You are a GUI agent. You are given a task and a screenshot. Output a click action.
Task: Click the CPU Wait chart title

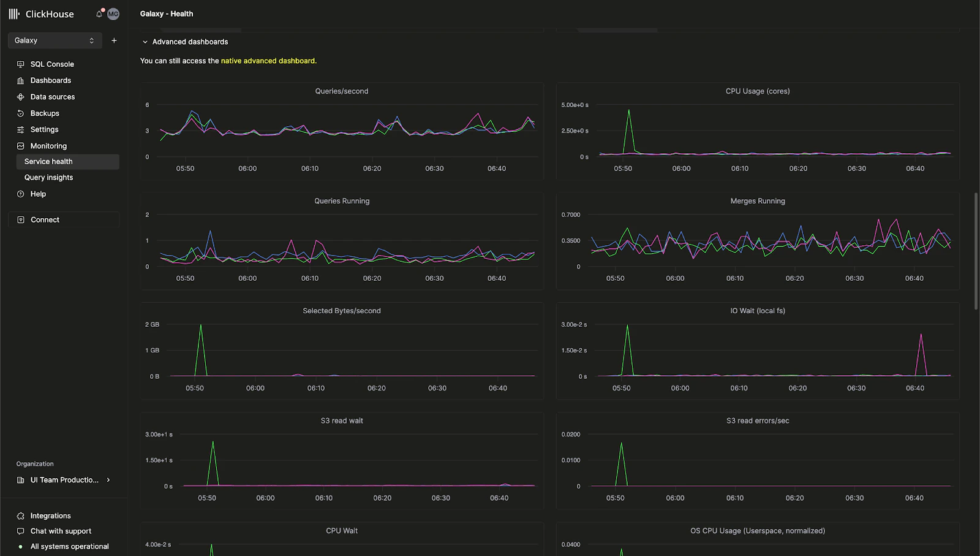[342, 531]
